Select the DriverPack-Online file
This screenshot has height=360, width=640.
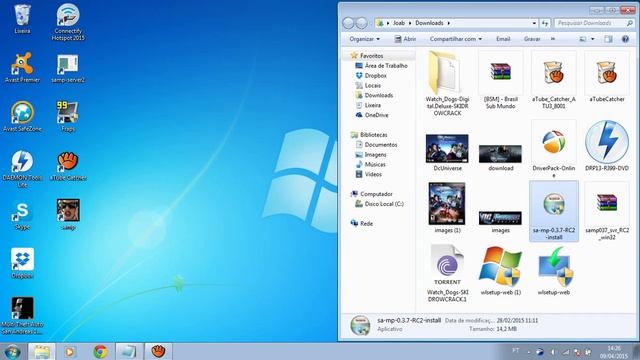pos(553,149)
